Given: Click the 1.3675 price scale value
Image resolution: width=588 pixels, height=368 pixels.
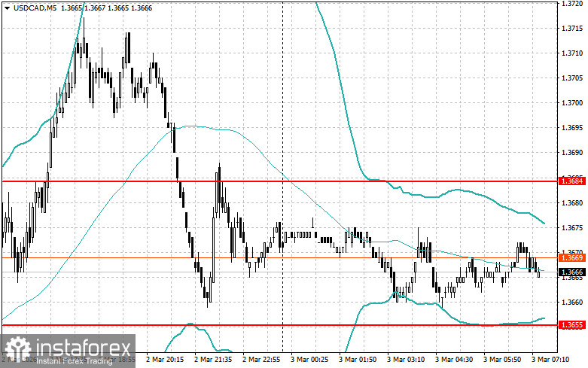Looking at the screenshot, I should click(572, 228).
